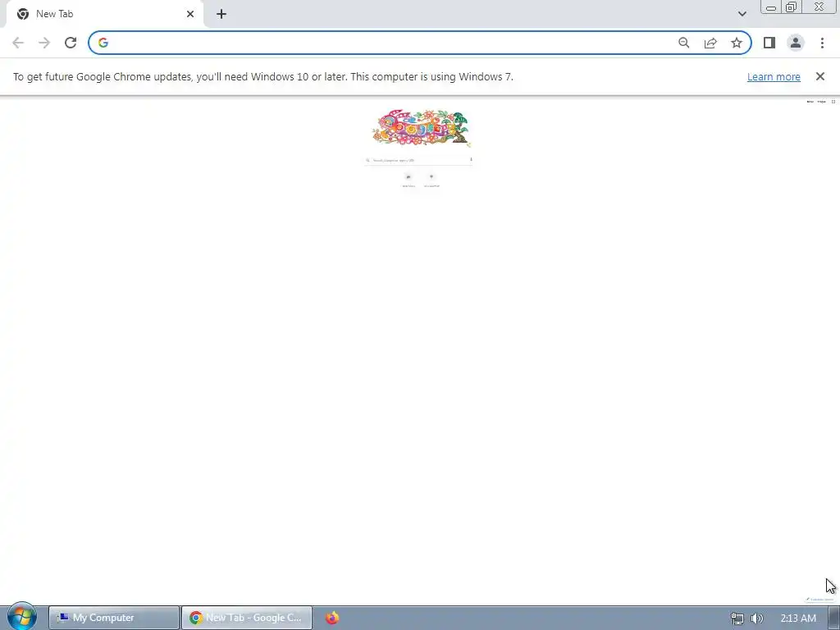Open the profile avatar menu
Image resolution: width=840 pixels, height=630 pixels.
[796, 43]
